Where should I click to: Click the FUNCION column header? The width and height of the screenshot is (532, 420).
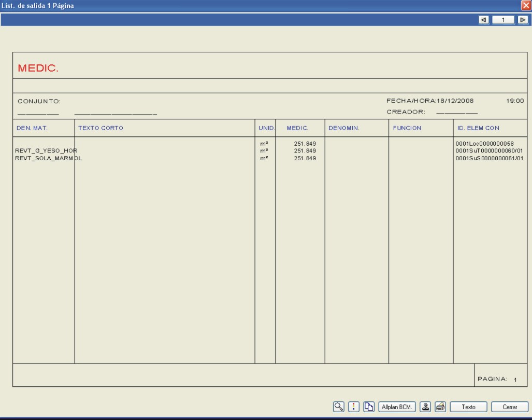point(407,128)
